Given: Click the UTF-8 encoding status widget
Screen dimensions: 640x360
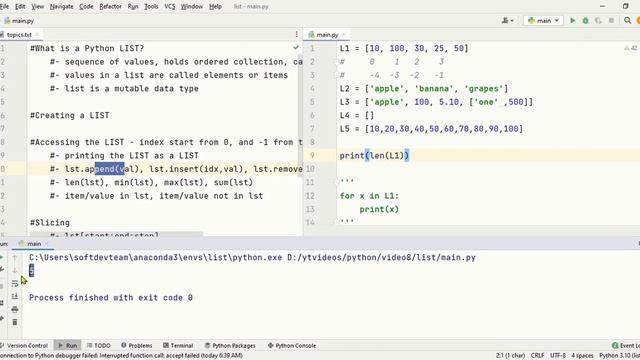Looking at the screenshot, I should tap(558, 356).
